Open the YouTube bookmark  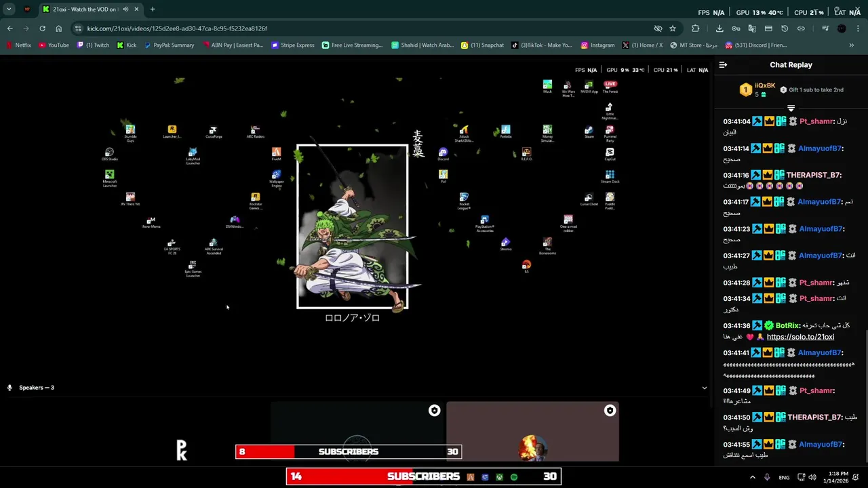[54, 45]
